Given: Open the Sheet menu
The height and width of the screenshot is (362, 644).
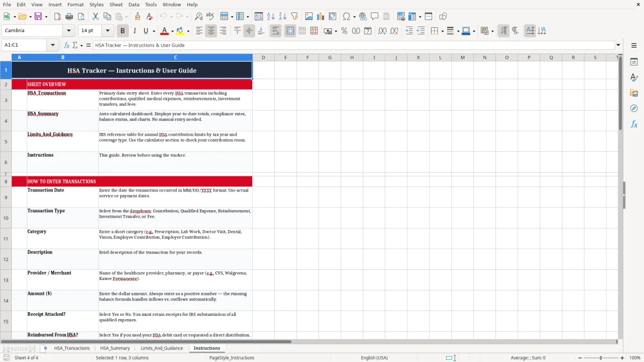Looking at the screenshot, I should point(116,4).
